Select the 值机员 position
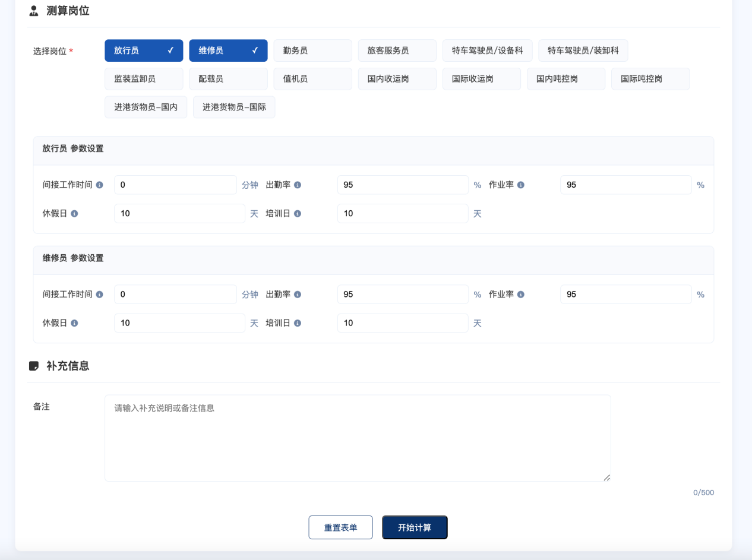The image size is (752, 560). (312, 79)
